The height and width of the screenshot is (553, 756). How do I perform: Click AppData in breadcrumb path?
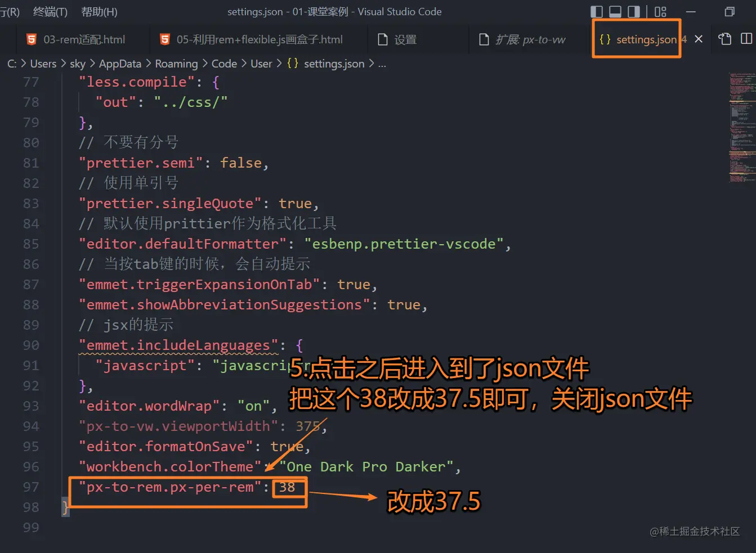click(120, 64)
